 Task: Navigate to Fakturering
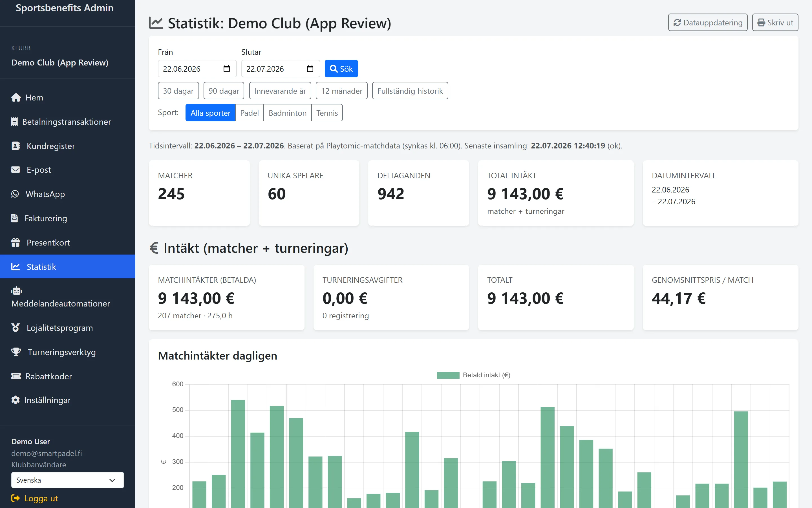(67, 218)
